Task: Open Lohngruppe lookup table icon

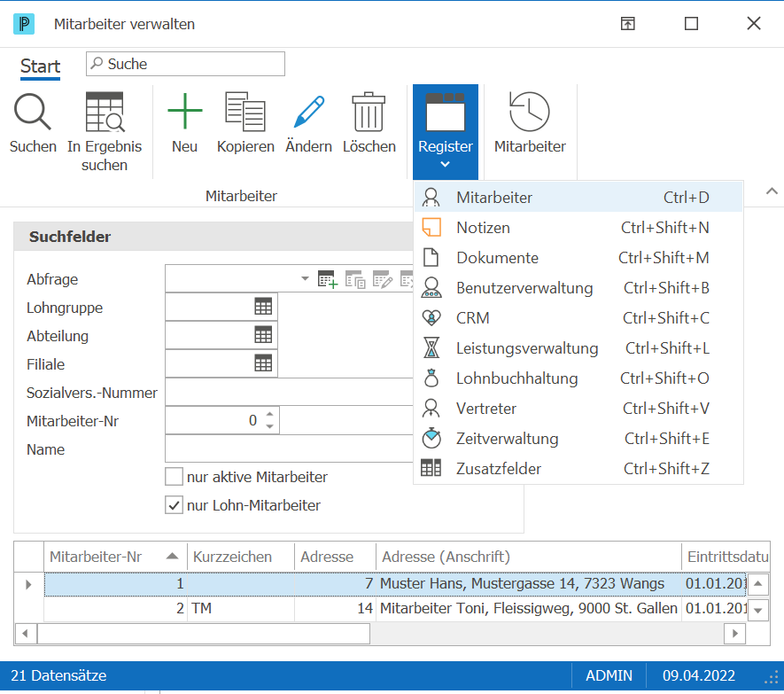Action: (263, 306)
